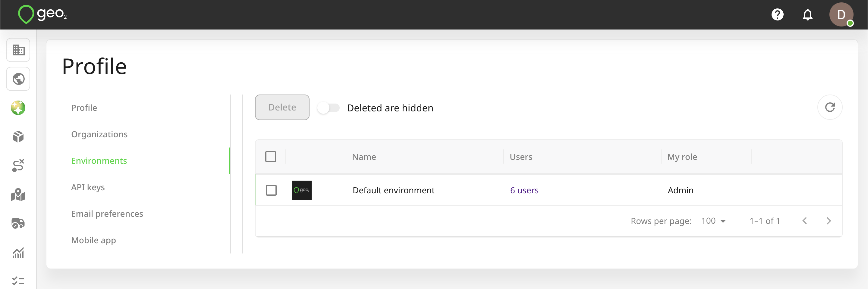The height and width of the screenshot is (289, 868).
Task: Open the Mobile app menu item
Action: 94,240
